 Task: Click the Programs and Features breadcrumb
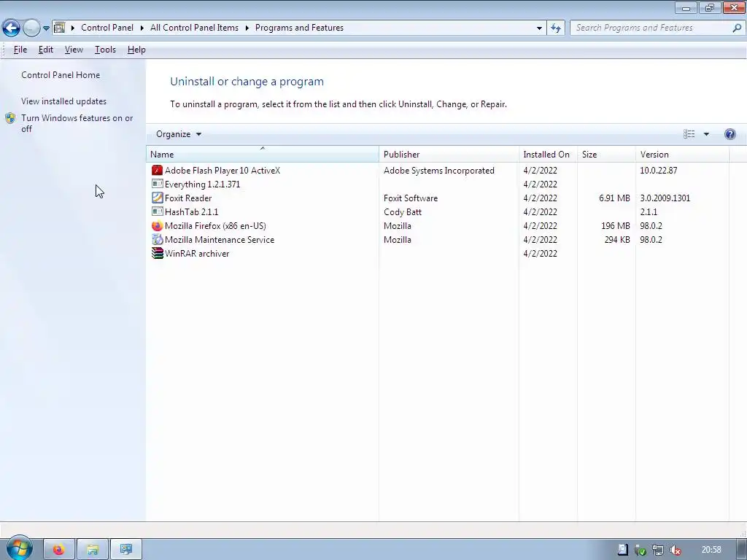(299, 28)
